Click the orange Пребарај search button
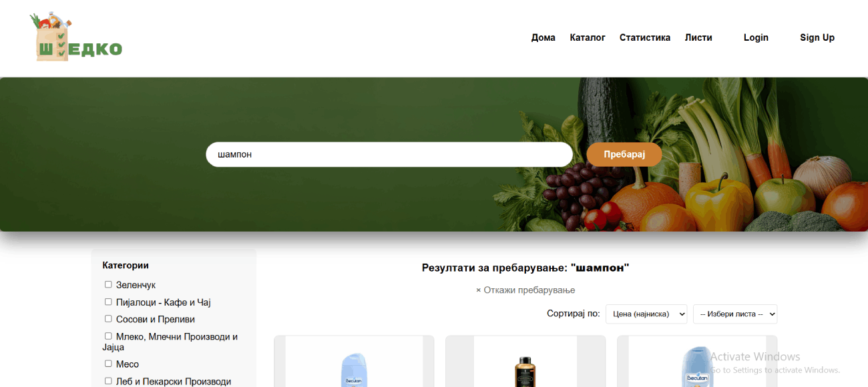Image resolution: width=868 pixels, height=387 pixels. tap(624, 154)
